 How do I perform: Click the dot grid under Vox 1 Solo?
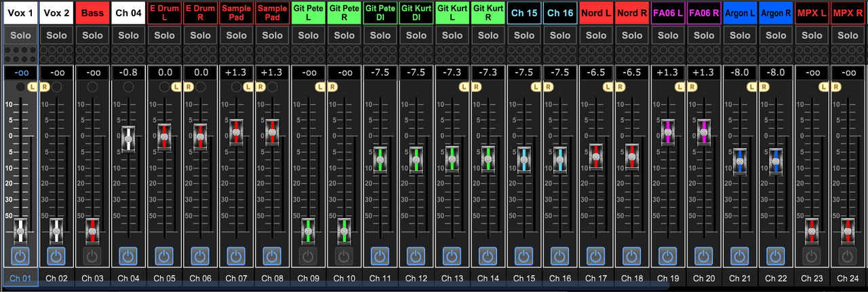[x=20, y=54]
